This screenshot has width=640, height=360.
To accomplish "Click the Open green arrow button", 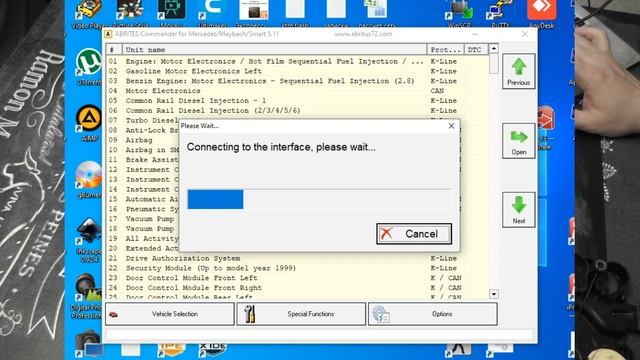I will [x=518, y=141].
